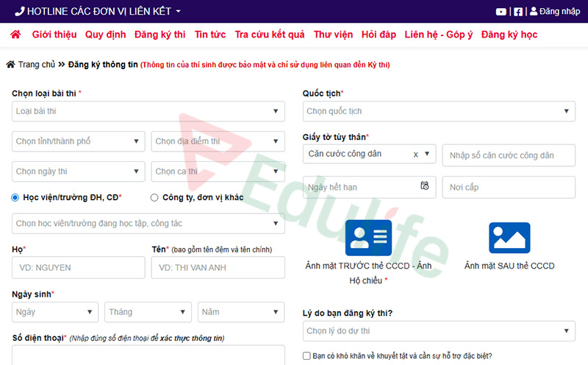
Task: Expand HOTLINE CÁC ĐƠN VỊ LIÊN KẾT menu
Action: 99,11
